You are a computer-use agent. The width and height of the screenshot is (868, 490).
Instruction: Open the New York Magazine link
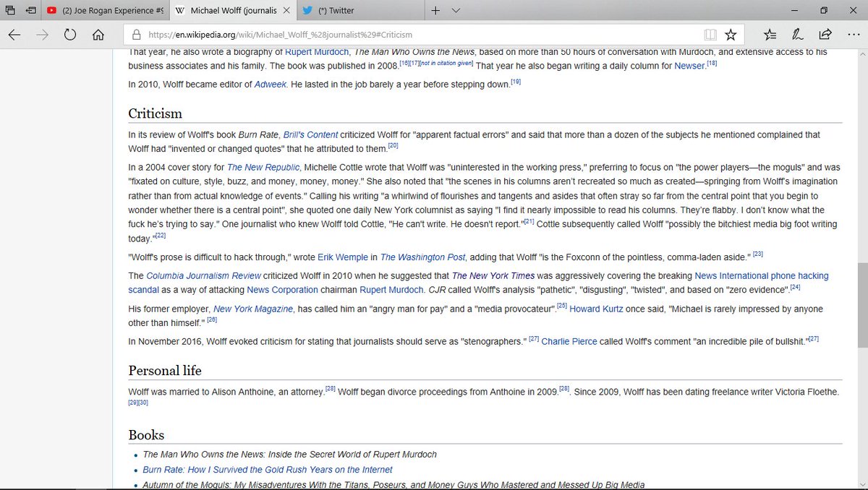click(x=253, y=309)
